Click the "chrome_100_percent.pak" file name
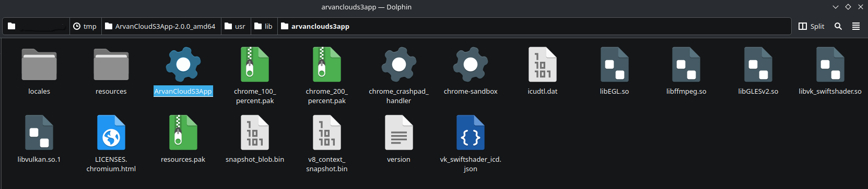 point(255,96)
